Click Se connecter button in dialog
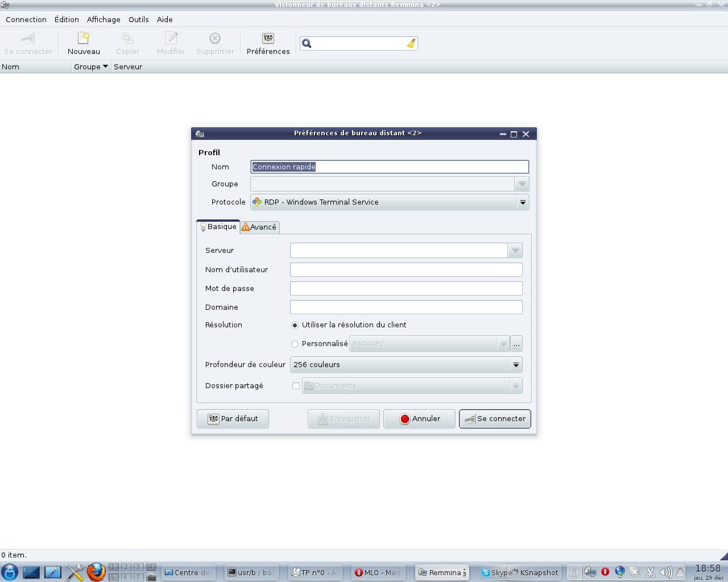 (495, 419)
